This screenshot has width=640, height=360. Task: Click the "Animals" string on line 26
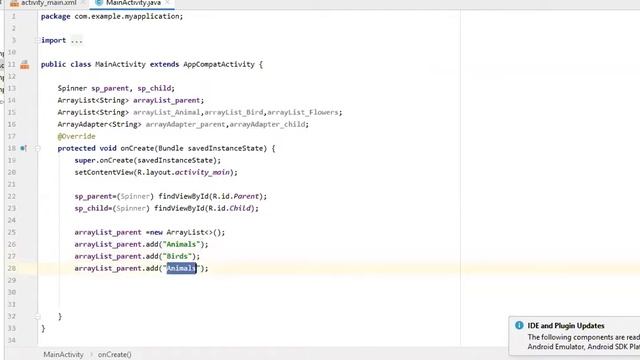(x=181, y=244)
